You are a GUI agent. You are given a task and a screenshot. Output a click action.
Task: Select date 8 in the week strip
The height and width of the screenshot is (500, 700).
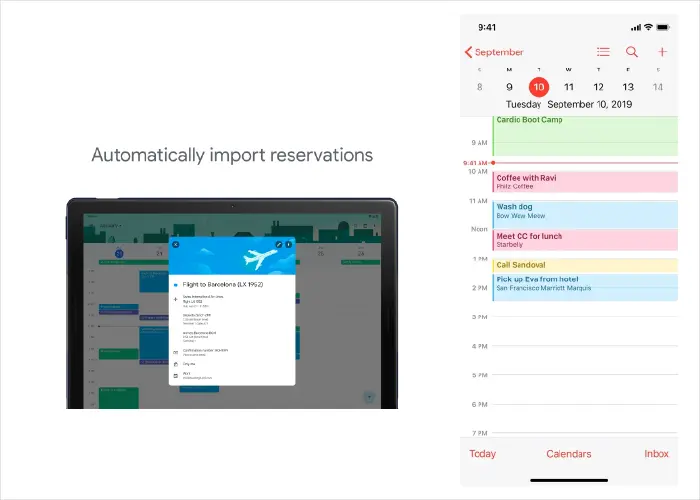coord(479,87)
